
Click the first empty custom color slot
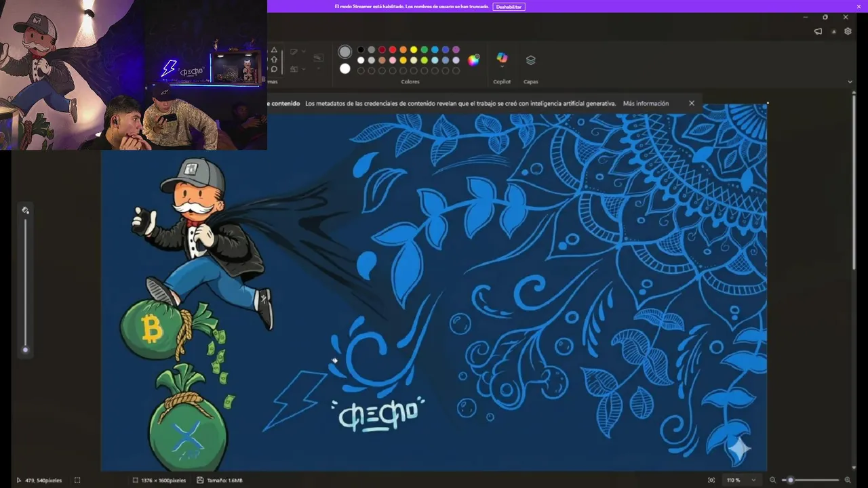(x=361, y=70)
